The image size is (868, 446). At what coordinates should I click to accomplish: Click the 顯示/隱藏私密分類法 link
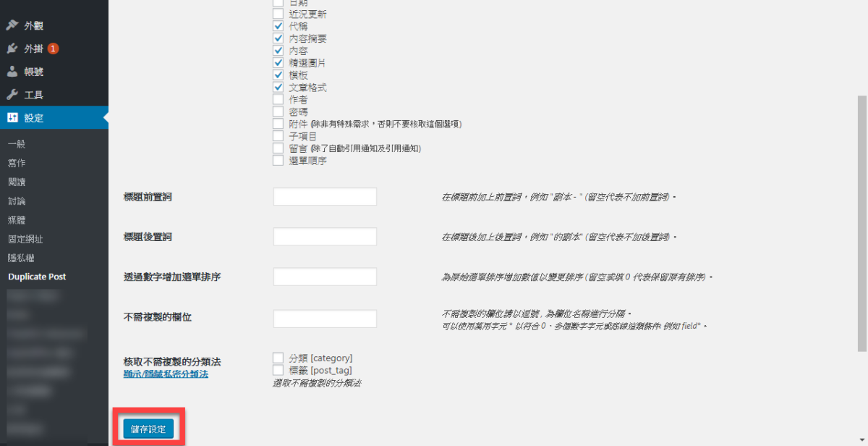166,374
